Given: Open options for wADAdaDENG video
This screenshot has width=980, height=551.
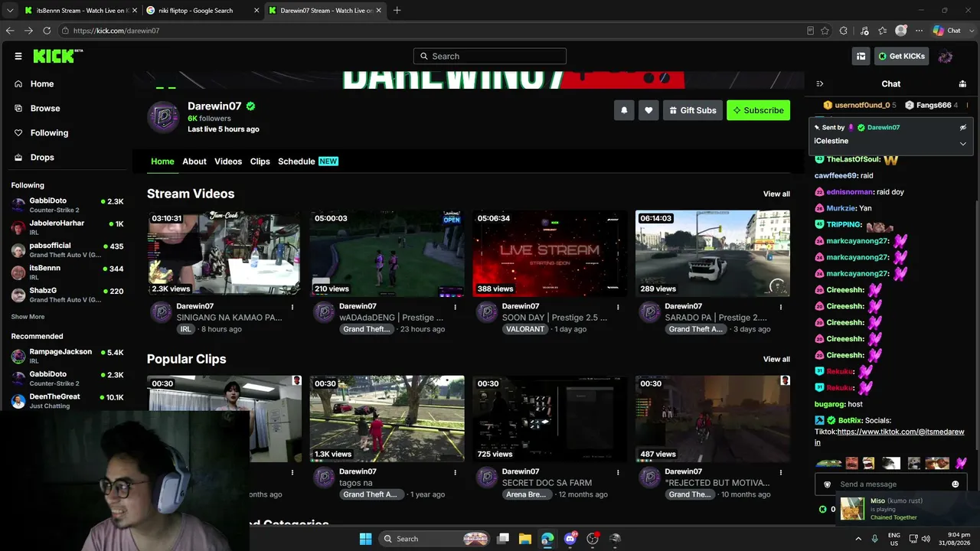Looking at the screenshot, I should coord(456,307).
